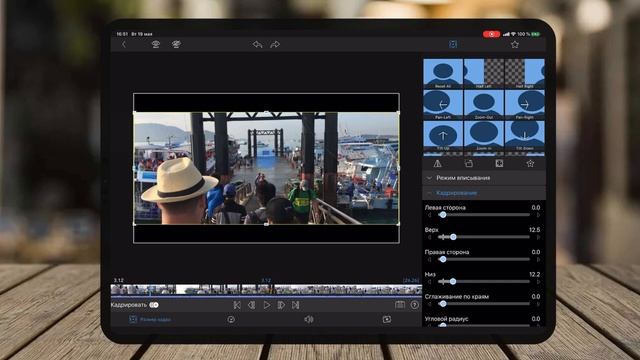Decrease Левая сторона with left arrow
Viewport: 640px width, 360px height.
(x=429, y=215)
